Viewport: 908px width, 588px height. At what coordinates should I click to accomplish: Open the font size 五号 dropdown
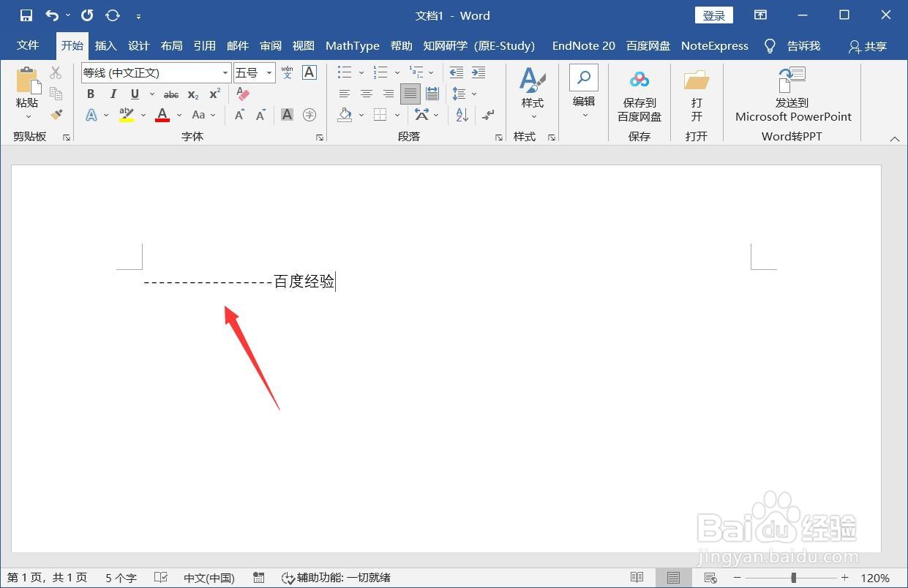tap(269, 73)
